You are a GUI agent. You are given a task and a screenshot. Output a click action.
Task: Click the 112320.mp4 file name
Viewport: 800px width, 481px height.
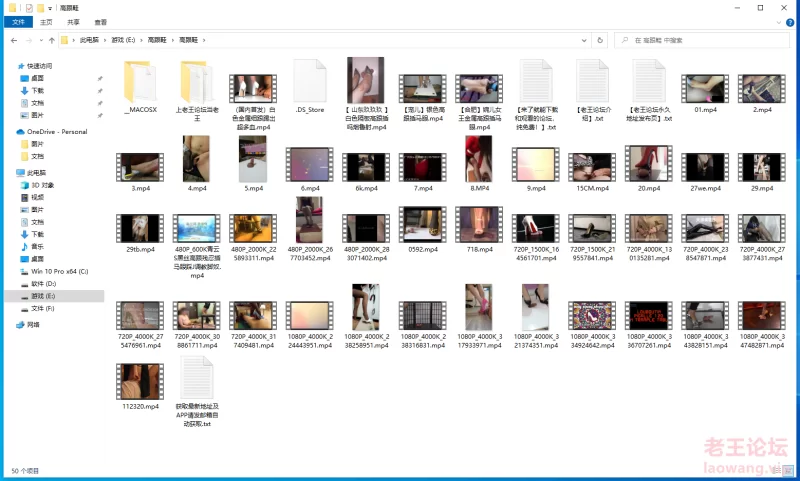(140, 407)
